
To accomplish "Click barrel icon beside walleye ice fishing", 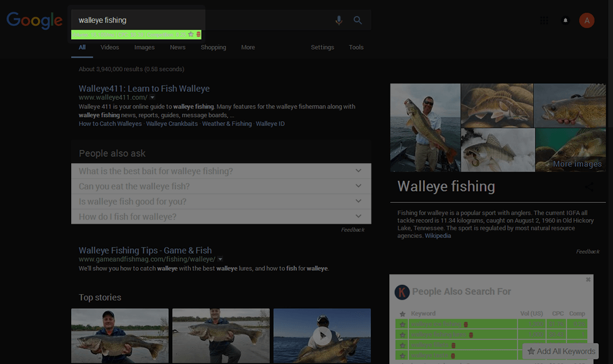I will [466, 324].
